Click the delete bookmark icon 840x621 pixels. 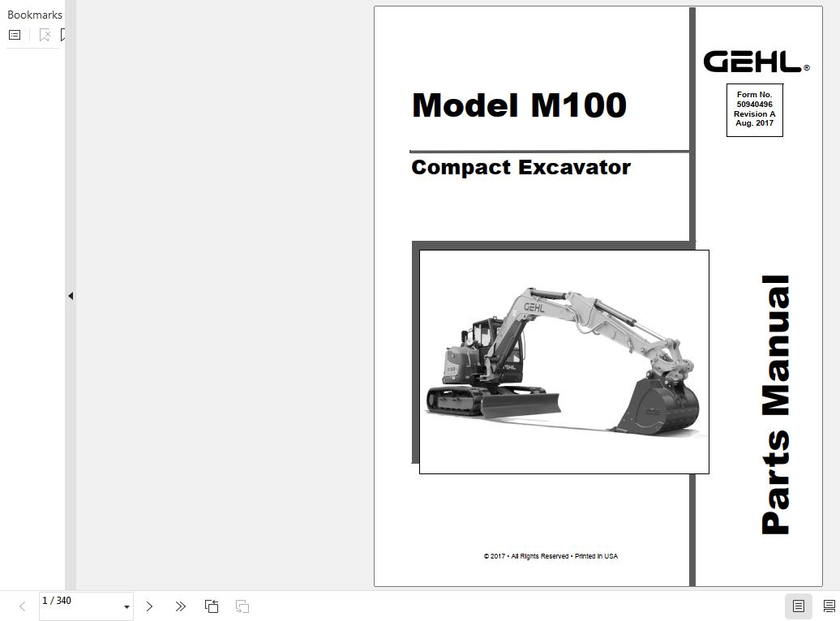coord(45,35)
